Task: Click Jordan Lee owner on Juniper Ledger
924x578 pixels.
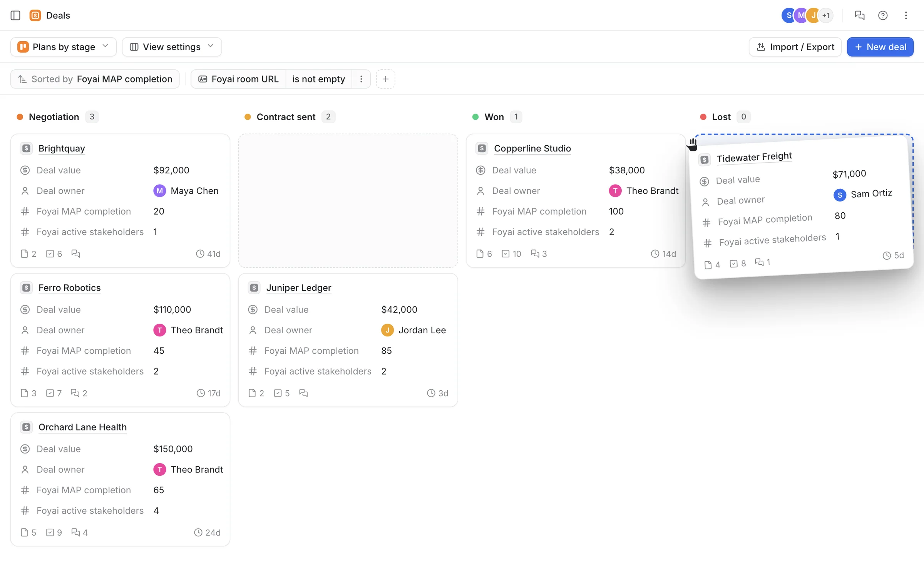Action: [413, 330]
